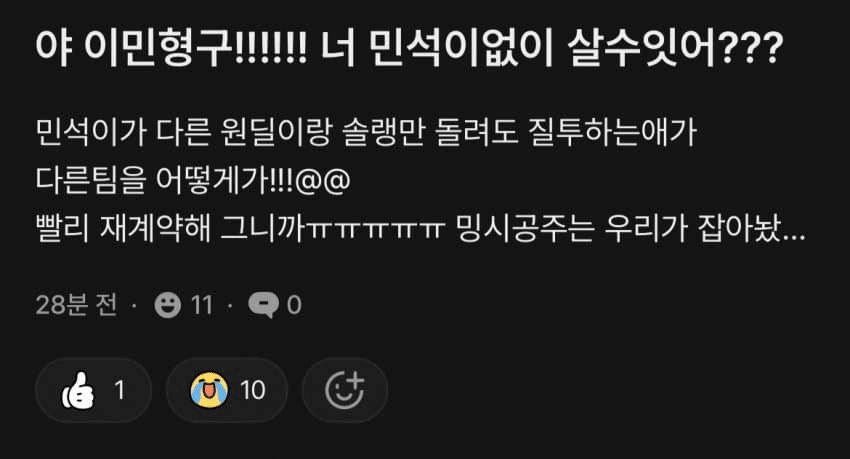
Task: Click the line 다른팀을 어떻게가!!!@@
Action: (193, 180)
